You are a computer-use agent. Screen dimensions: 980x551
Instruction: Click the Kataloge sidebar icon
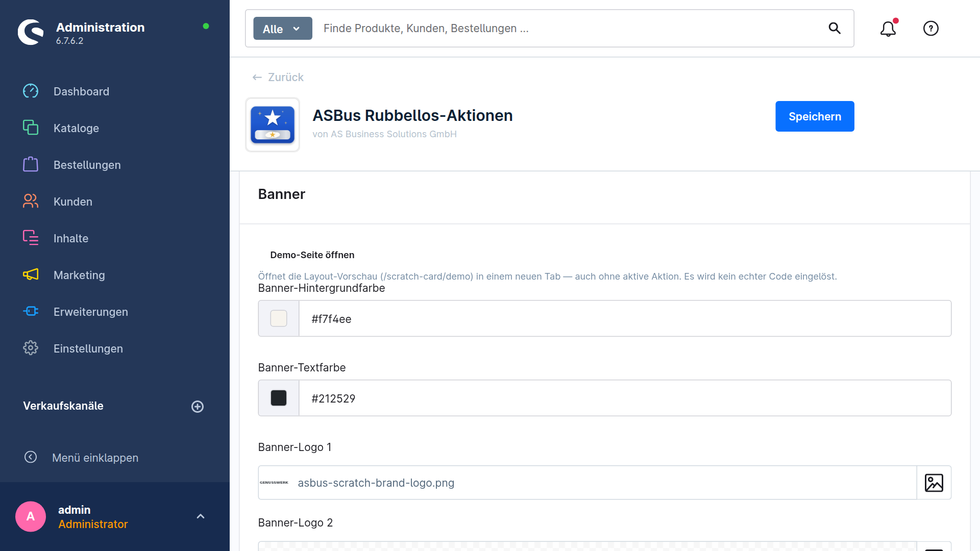pyautogui.click(x=31, y=128)
